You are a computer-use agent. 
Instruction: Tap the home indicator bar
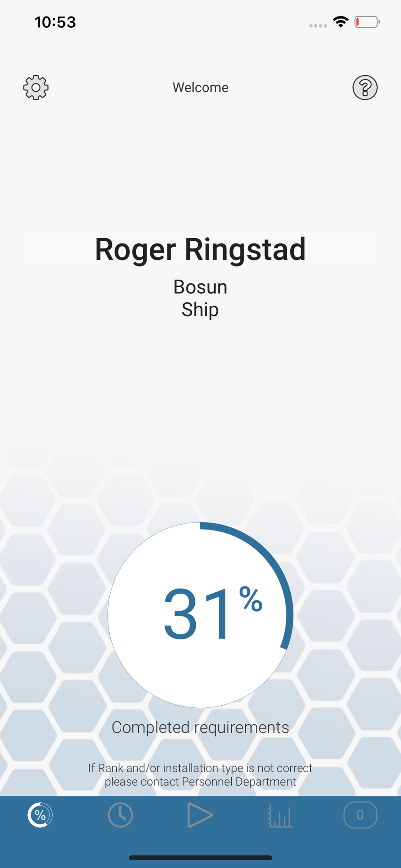coord(200,858)
